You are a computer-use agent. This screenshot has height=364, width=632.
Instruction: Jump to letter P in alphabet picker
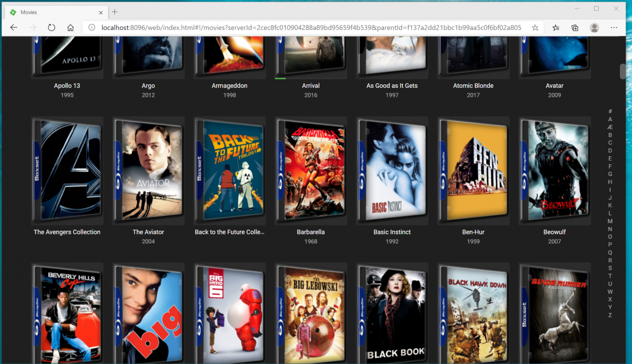610,244
